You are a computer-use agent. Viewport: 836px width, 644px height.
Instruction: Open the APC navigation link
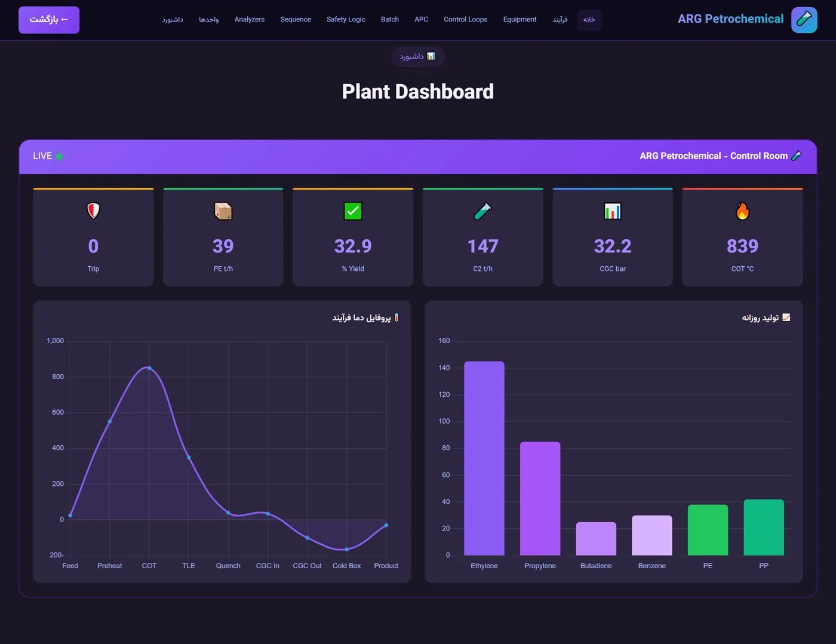422,20
